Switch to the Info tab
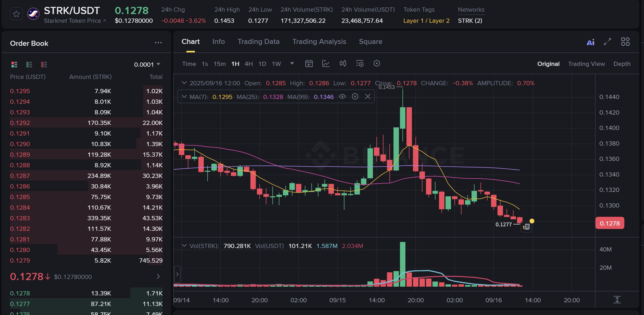This screenshot has height=315, width=644. coord(218,42)
